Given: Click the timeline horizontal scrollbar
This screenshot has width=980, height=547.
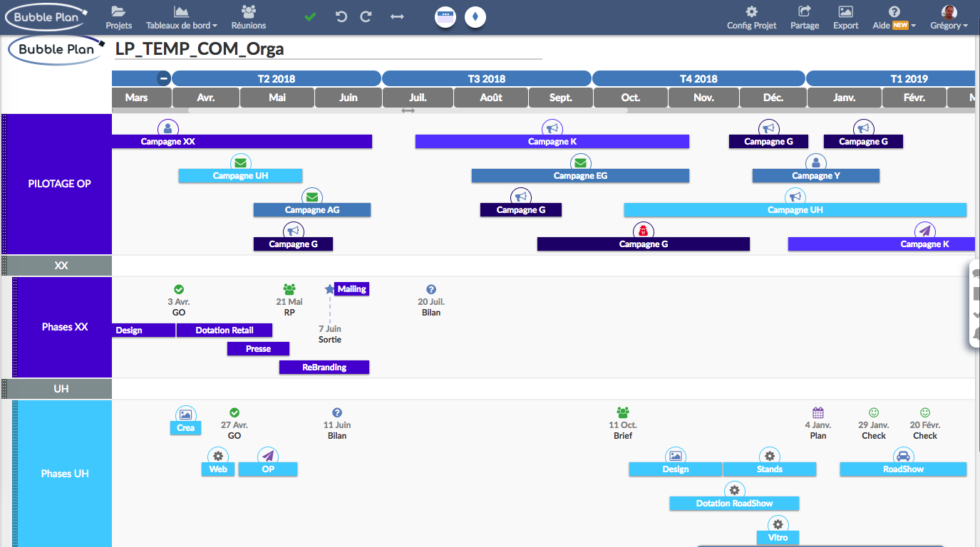Looking at the screenshot, I should (408, 110).
